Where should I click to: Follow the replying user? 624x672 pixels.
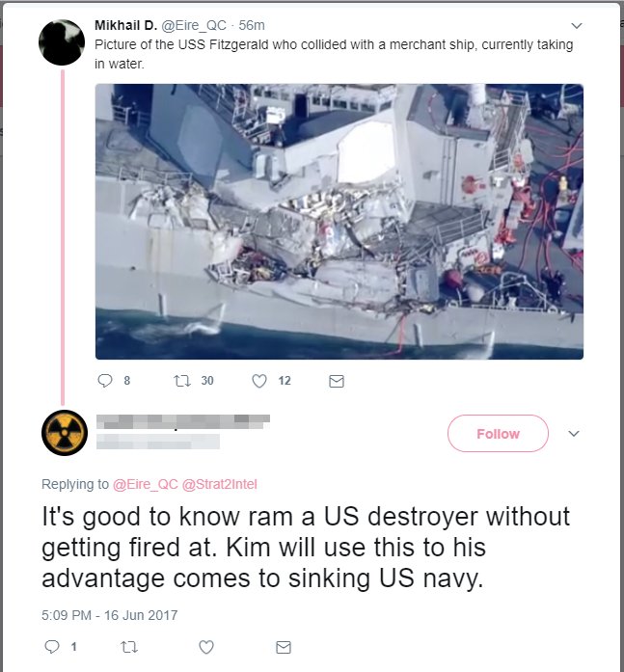coord(498,433)
